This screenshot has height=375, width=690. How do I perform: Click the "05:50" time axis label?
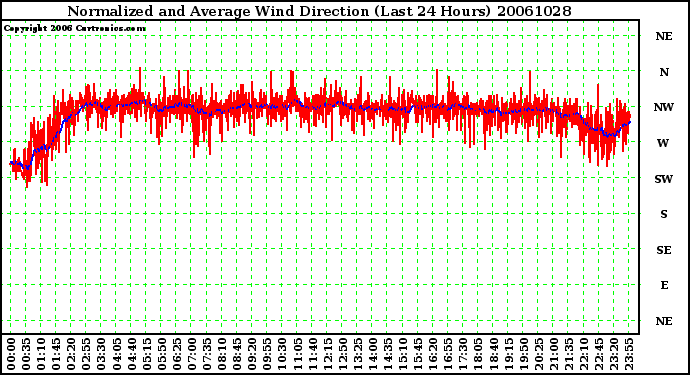[161, 354]
